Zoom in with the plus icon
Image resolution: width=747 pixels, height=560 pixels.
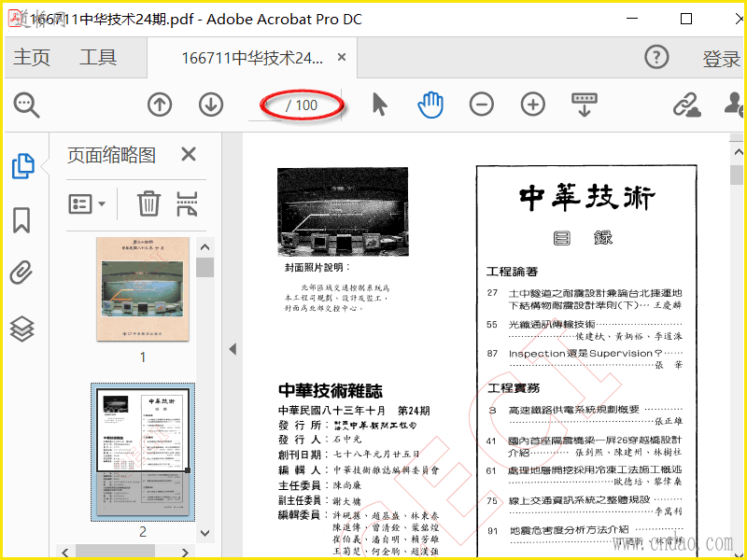[x=532, y=105]
